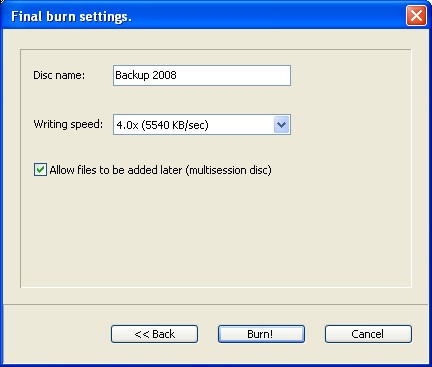Click the Disc name input field

click(x=202, y=75)
